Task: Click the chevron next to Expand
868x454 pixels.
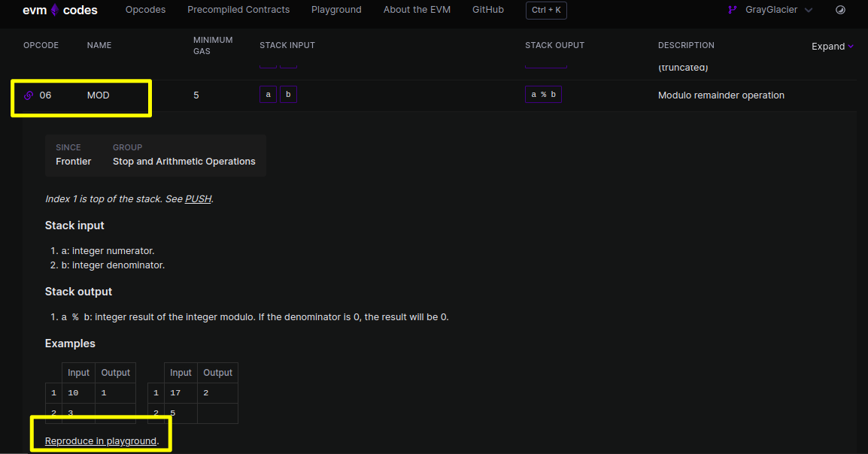Action: (851, 46)
